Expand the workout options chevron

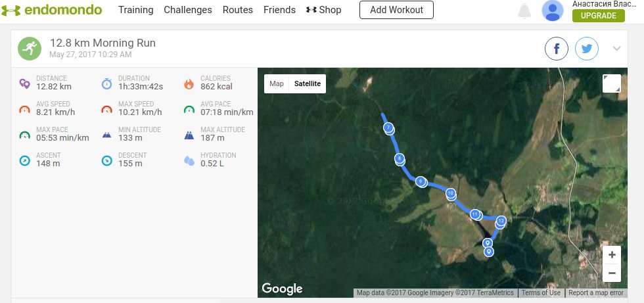coord(616,49)
